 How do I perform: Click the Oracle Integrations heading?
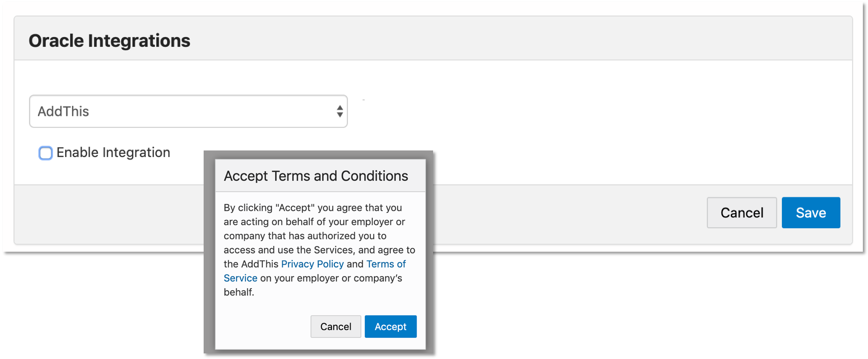pos(110,41)
